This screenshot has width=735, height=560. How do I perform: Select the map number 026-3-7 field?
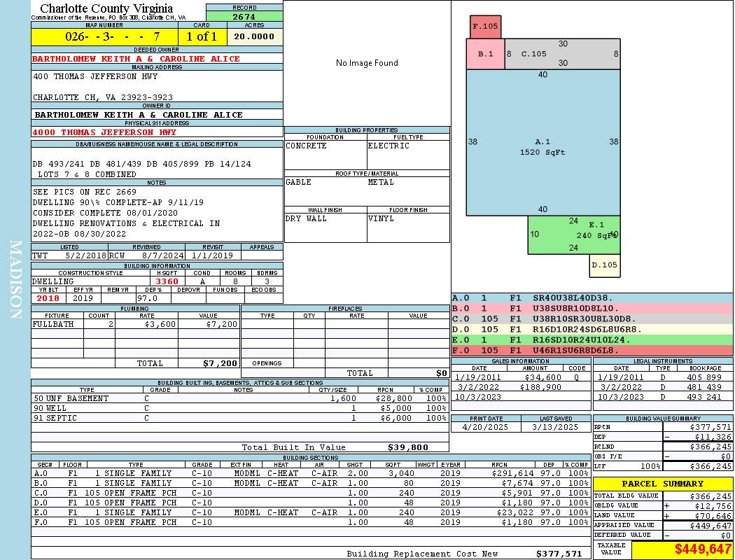click(104, 36)
